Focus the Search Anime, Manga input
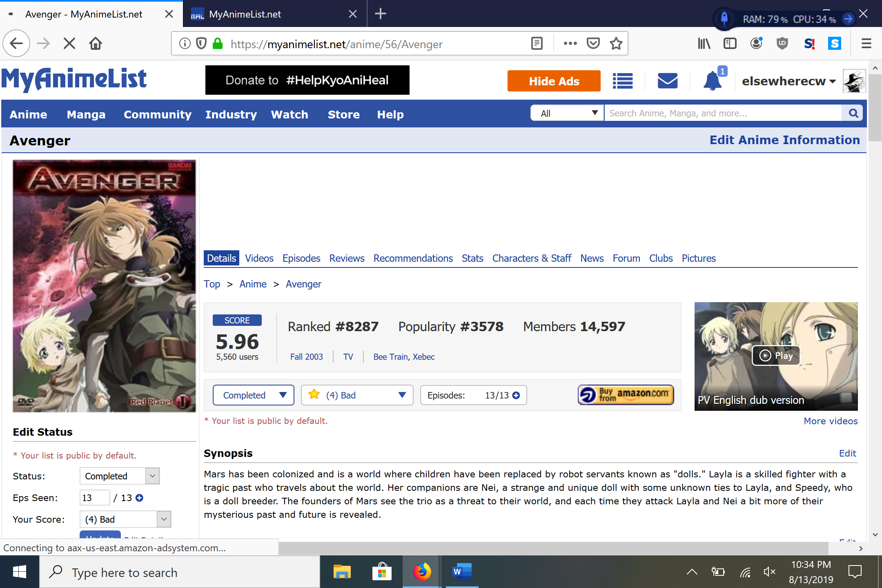Screen dimensions: 882x588 pos(723,113)
